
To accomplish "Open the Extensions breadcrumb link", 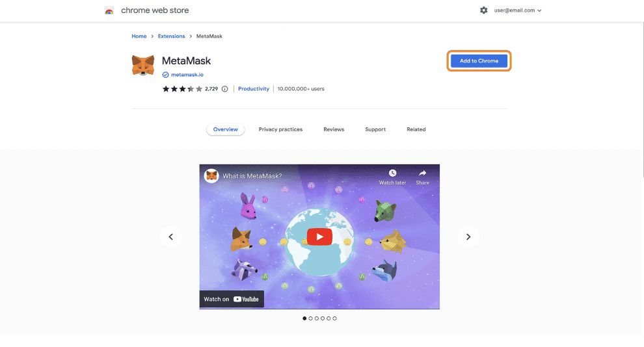I will [x=171, y=36].
